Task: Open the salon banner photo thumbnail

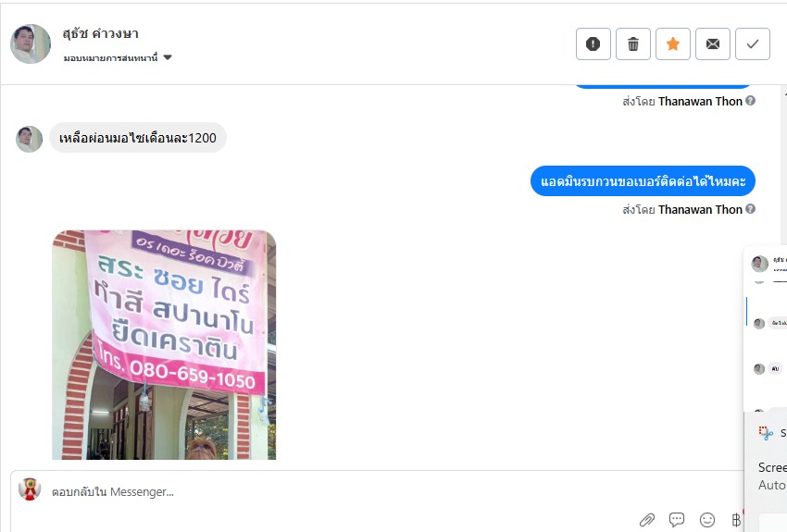Action: (164, 344)
